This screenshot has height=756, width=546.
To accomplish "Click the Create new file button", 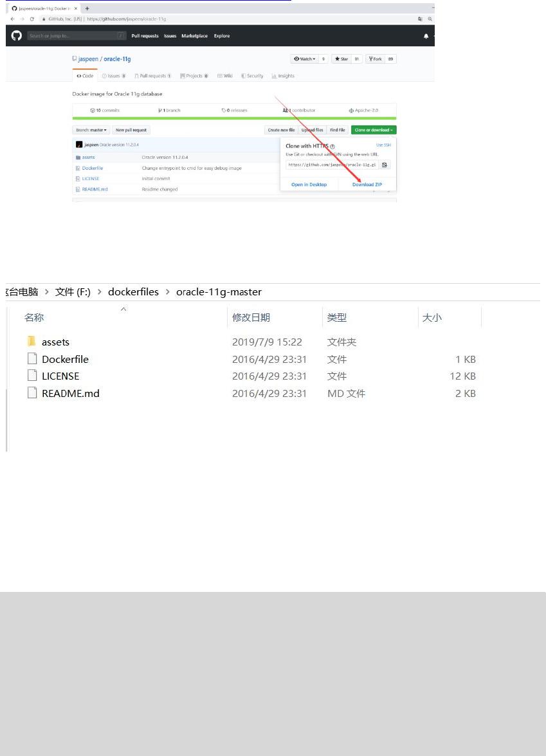I will (x=282, y=130).
